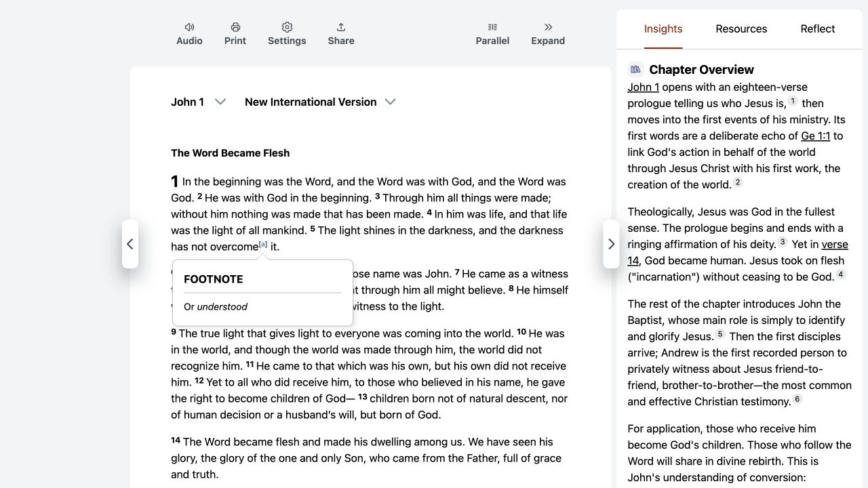Open the John 1 chapter dropdown
Screen dimensions: 868x488
coord(198,102)
